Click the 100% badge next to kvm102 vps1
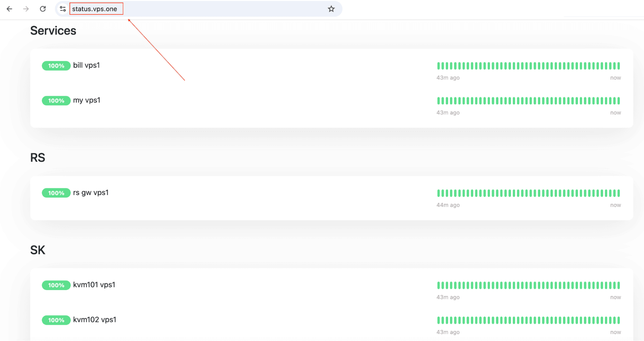This screenshot has width=644, height=341. [x=56, y=320]
